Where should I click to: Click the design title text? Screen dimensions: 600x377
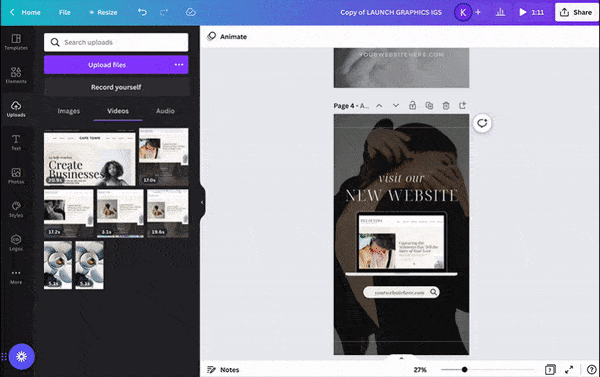click(391, 12)
